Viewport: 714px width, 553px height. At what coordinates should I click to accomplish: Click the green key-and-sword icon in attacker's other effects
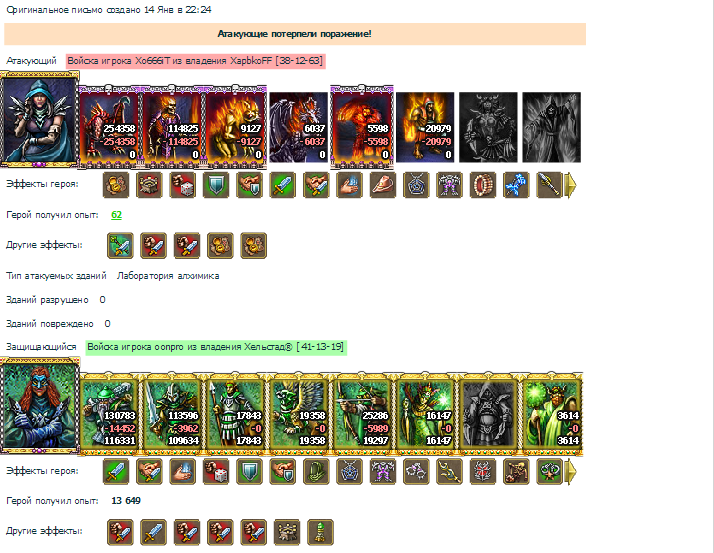coord(120,246)
